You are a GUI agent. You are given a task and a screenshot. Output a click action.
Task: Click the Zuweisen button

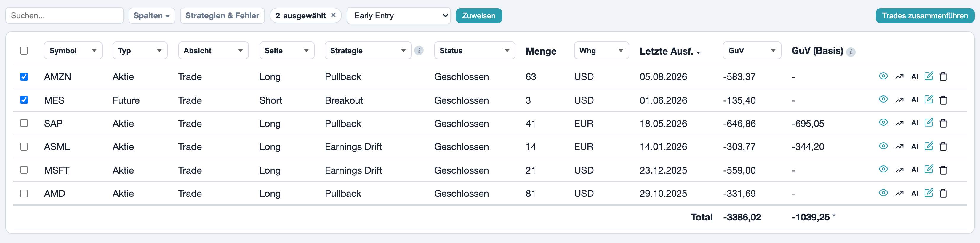pos(478,16)
